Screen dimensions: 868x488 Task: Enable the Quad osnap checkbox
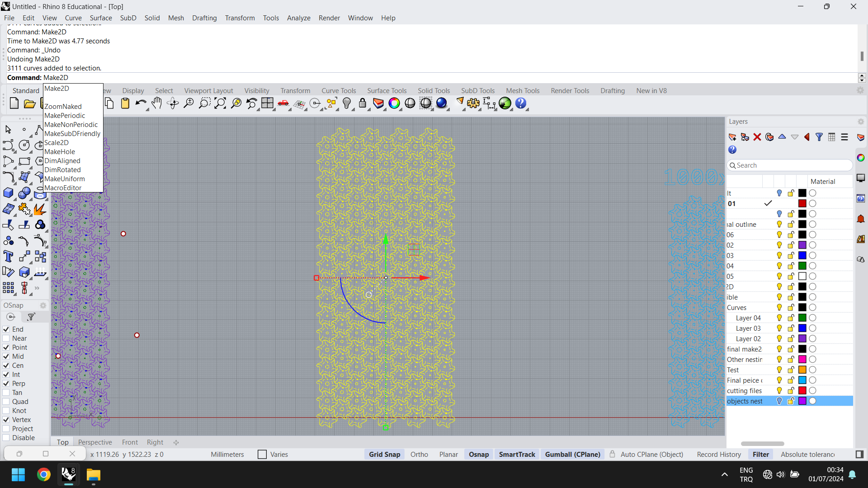[6, 402]
